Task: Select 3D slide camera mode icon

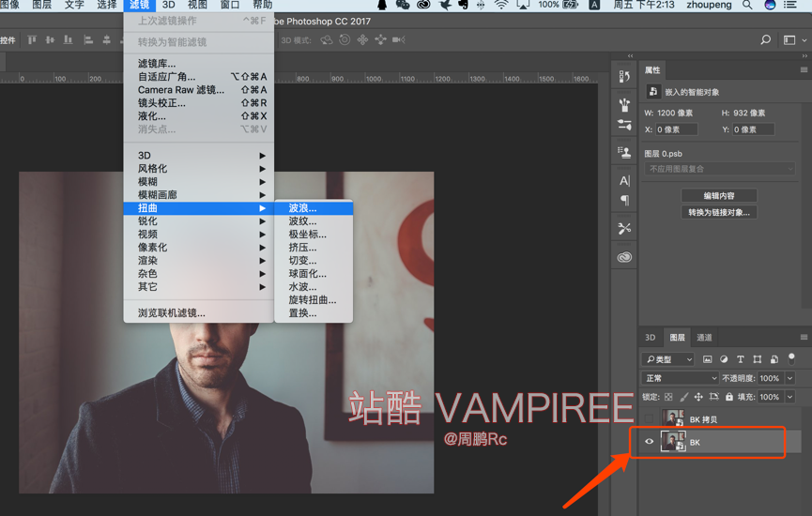Action: click(380, 39)
